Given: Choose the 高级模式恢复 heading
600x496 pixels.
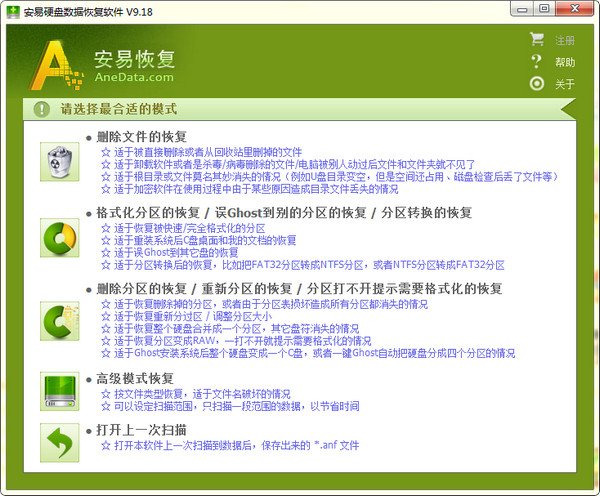Looking at the screenshot, I should [x=135, y=379].
